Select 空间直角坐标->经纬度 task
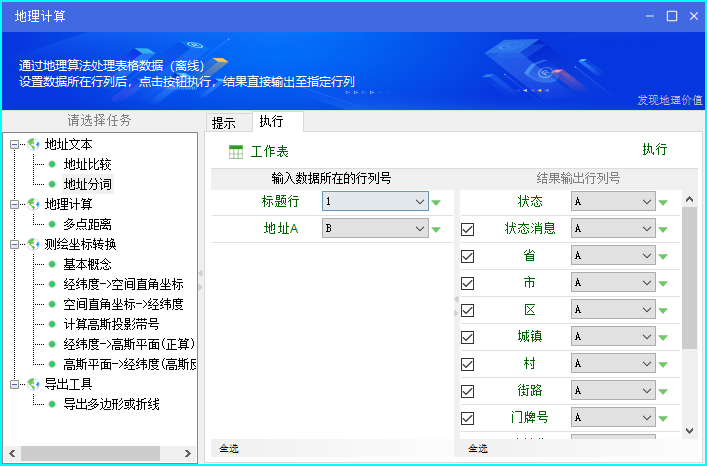707x466 pixels. (x=124, y=304)
